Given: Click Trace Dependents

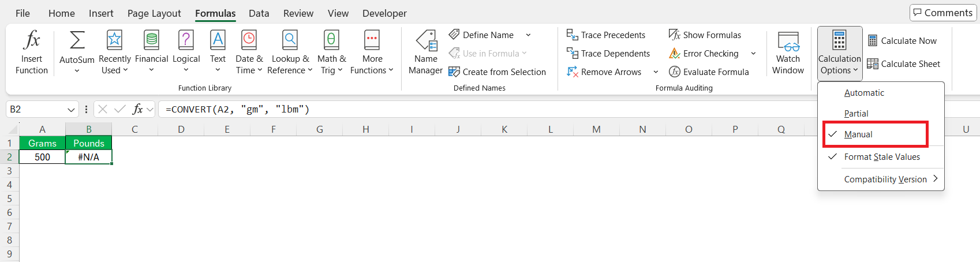Looking at the screenshot, I should coord(608,54).
